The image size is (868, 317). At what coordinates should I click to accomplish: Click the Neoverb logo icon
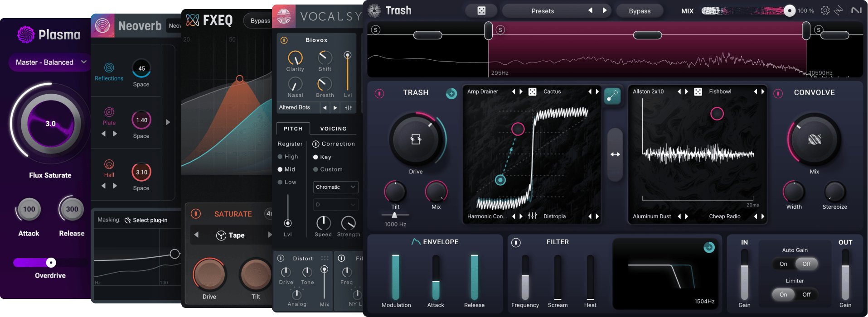[x=102, y=26]
